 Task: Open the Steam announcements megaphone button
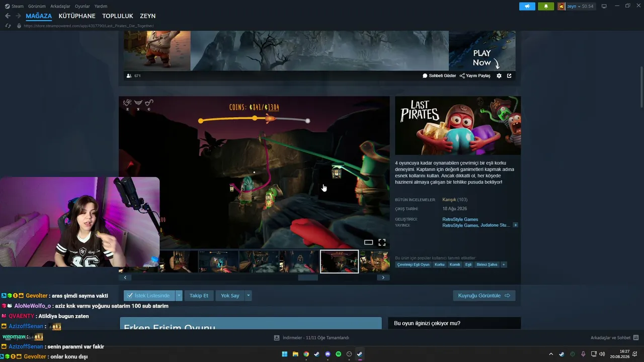click(x=527, y=6)
